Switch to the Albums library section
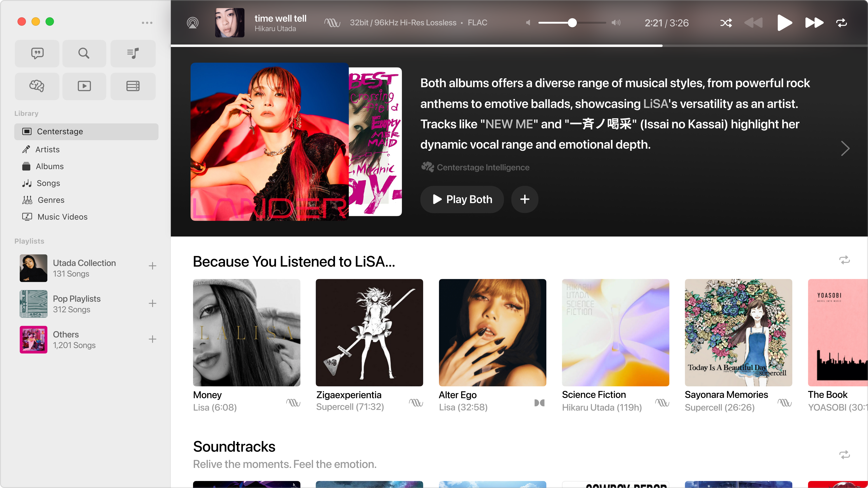Screen dimensions: 868x488 tap(50, 166)
